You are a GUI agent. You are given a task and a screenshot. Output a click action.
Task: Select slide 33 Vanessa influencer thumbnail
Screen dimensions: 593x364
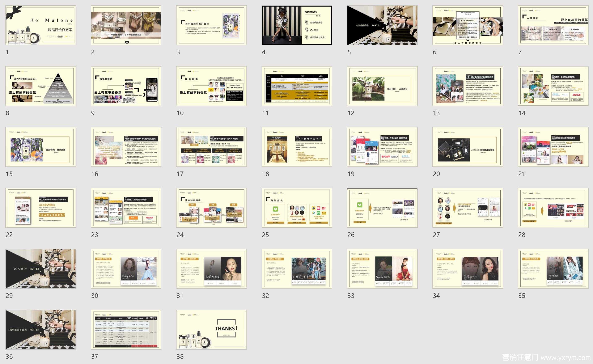(382, 269)
